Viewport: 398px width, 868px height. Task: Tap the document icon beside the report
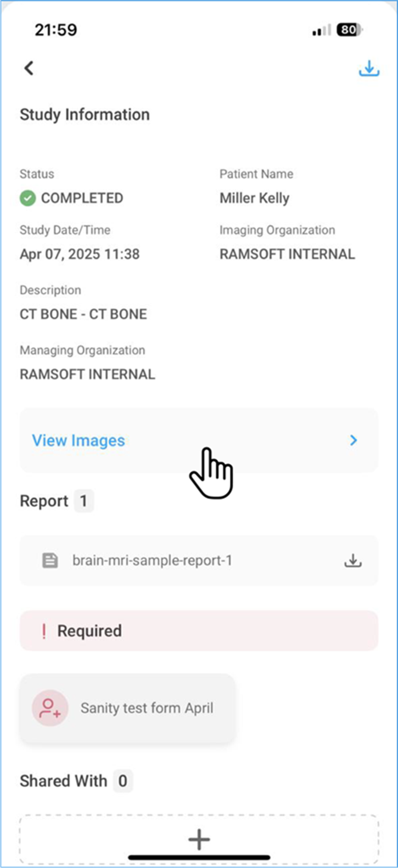(x=51, y=560)
